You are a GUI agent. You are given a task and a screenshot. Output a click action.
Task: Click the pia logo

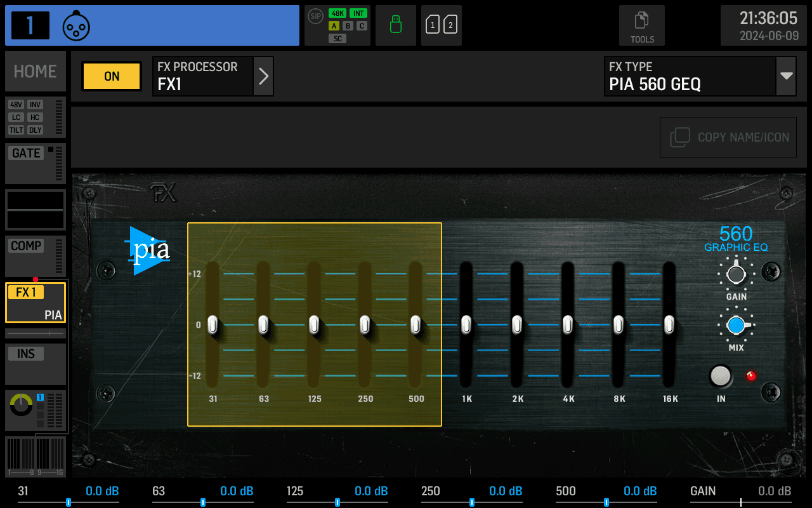(x=148, y=251)
